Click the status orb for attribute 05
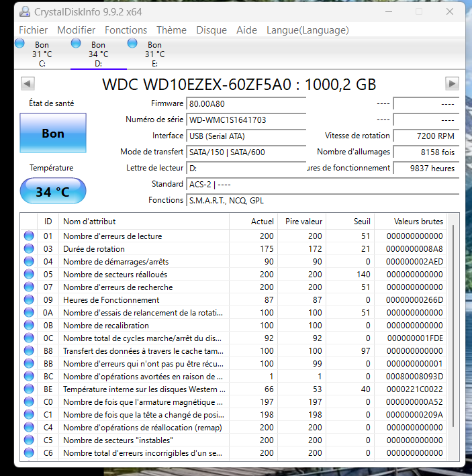Image resolution: width=472 pixels, height=476 pixels. 29,274
